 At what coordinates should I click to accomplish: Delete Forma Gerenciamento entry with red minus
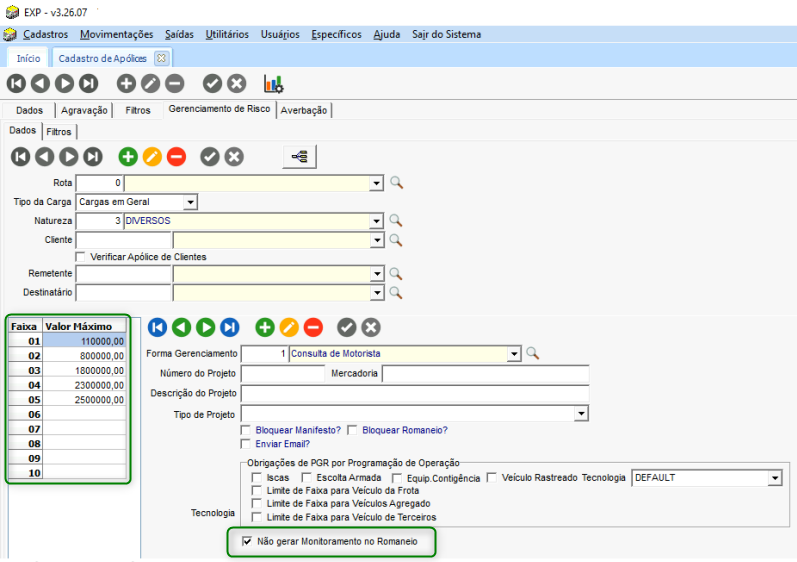pyautogui.click(x=313, y=327)
